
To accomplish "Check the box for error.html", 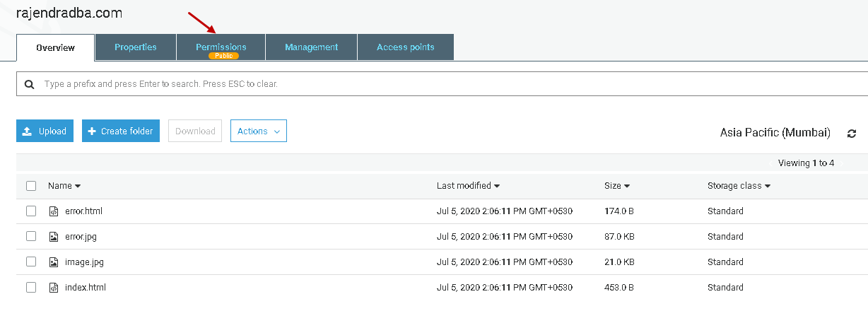I will tap(31, 211).
